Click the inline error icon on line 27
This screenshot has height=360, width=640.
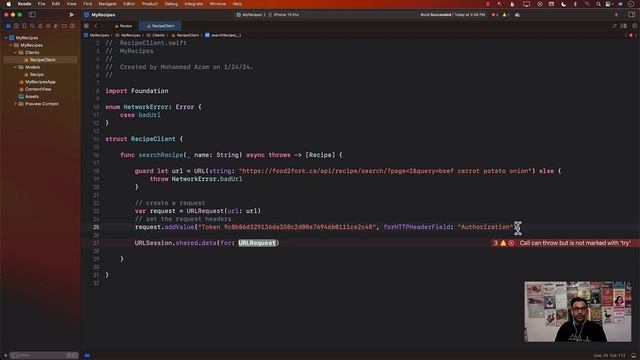pos(511,243)
